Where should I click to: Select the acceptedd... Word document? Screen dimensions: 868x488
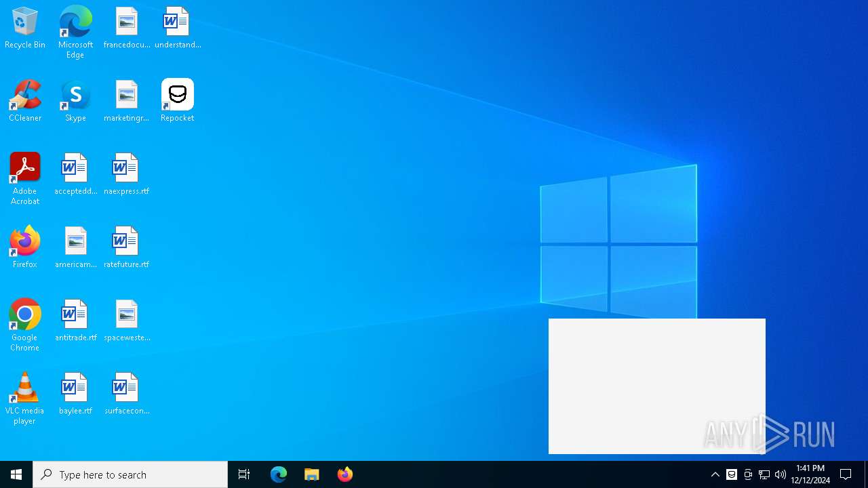click(x=75, y=175)
